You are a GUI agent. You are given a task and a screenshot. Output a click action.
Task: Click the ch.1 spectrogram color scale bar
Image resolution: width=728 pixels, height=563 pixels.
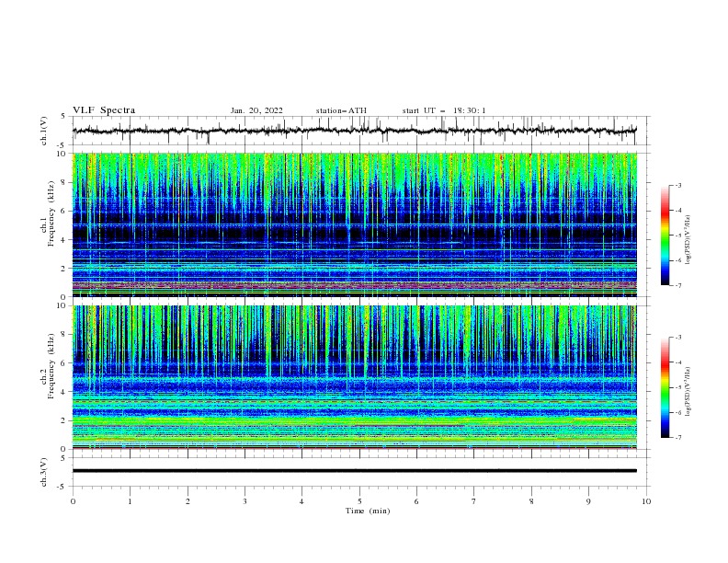(x=665, y=236)
